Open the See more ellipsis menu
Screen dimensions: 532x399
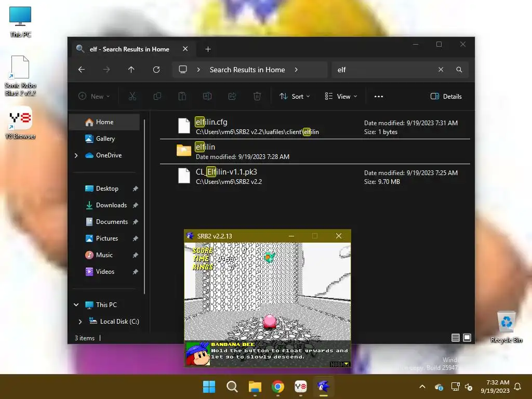[x=379, y=96]
